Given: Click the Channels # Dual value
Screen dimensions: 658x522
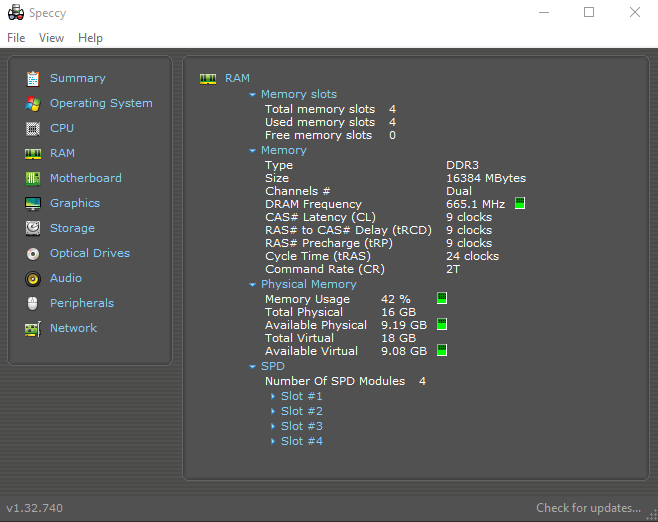Looking at the screenshot, I should tap(459, 191).
